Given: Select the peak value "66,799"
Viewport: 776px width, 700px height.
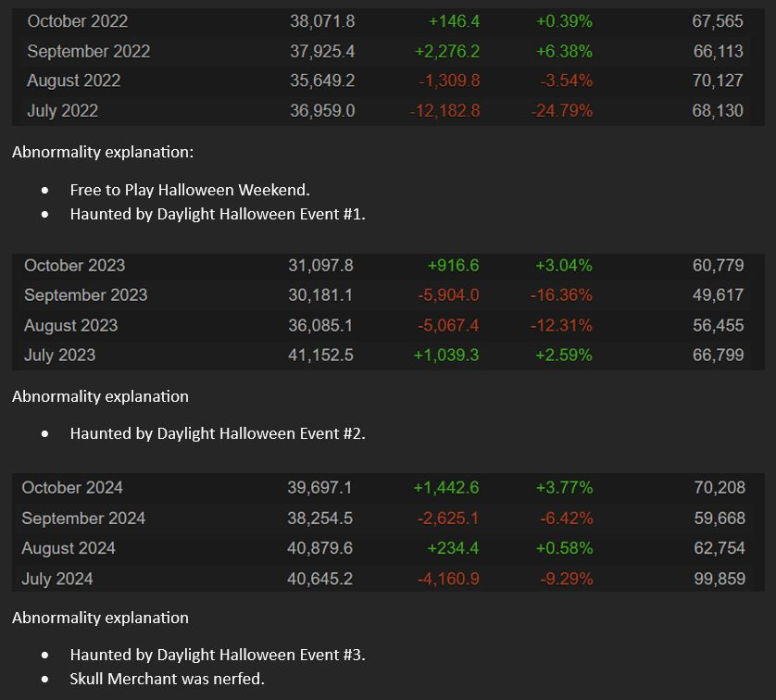Looking at the screenshot, I should coord(718,356).
